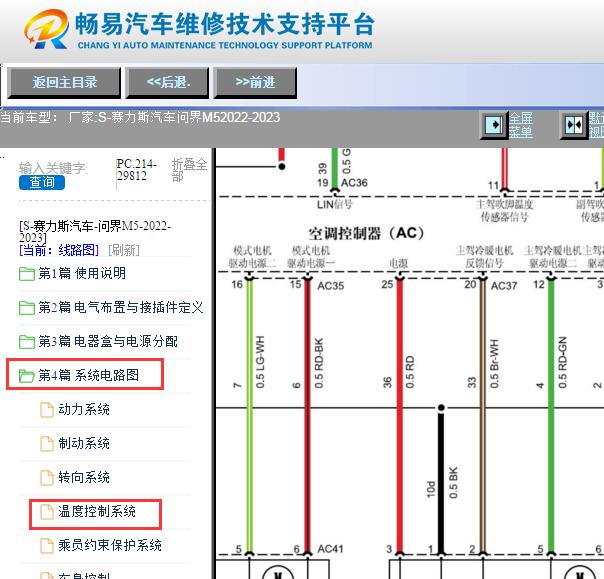Click the page icon beside 制动系统

click(47, 443)
